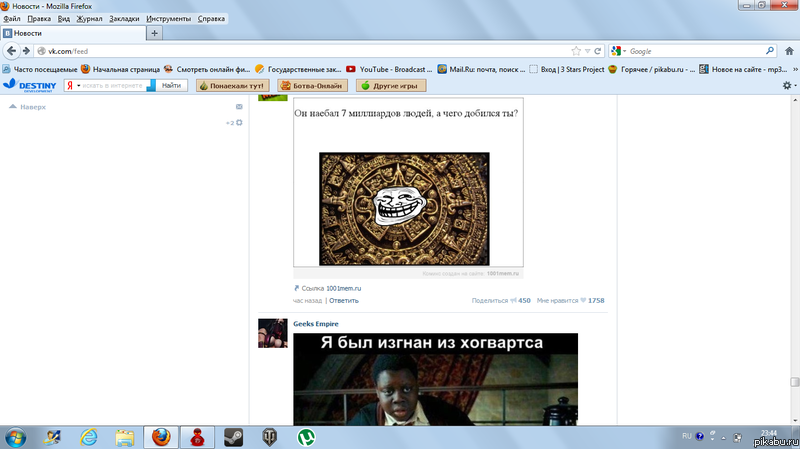Image resolution: width=800 pixels, height=449 pixels.
Task: Reload the page with the refresh icon
Action: coord(597,51)
